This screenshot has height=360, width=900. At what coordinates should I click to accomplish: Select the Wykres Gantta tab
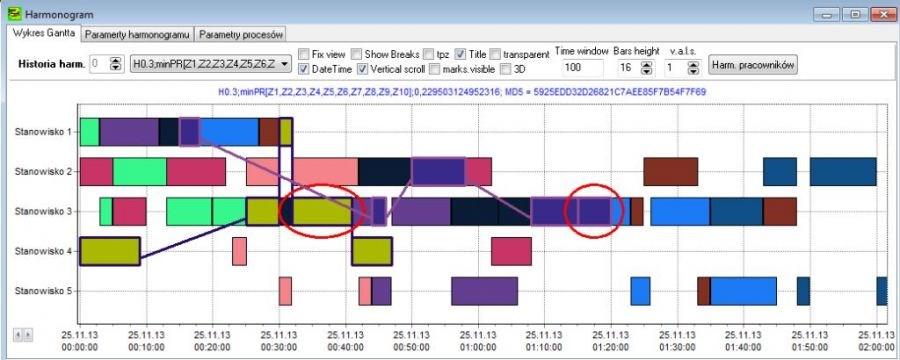44,33
